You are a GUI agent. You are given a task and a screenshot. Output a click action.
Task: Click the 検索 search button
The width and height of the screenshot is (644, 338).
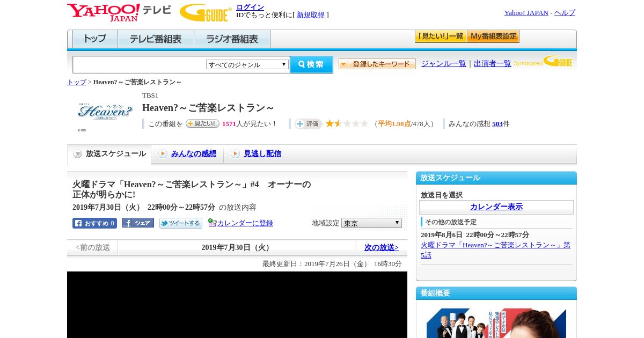click(311, 64)
